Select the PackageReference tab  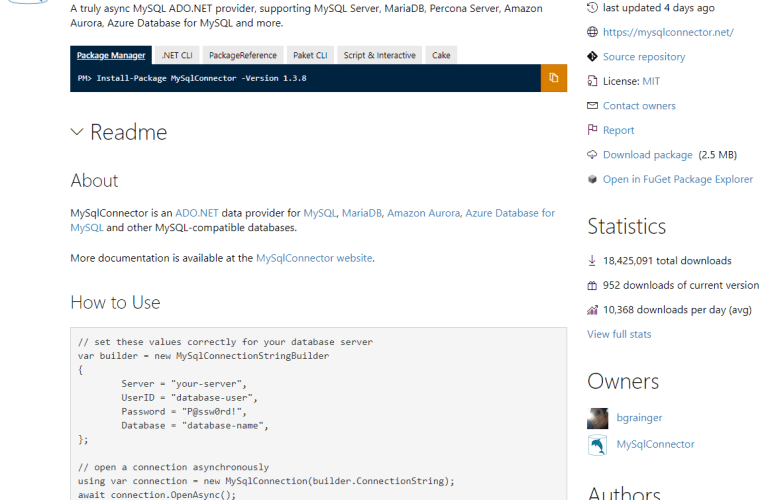coord(244,56)
